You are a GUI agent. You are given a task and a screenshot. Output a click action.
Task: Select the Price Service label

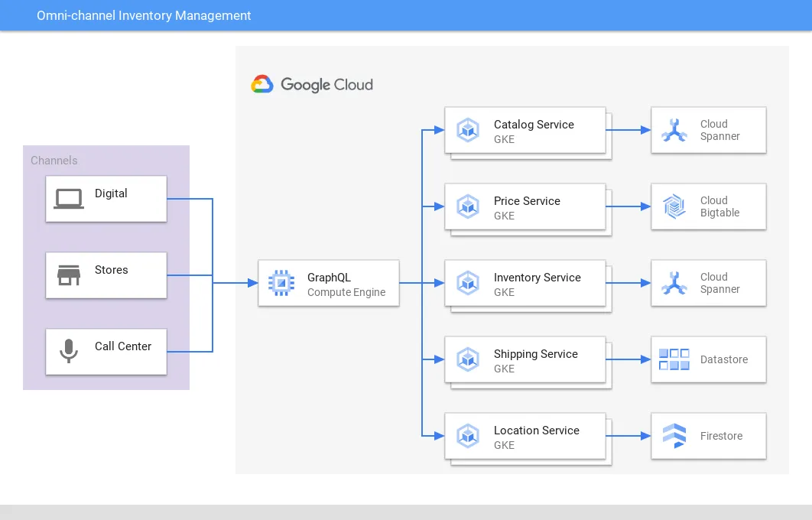(527, 201)
